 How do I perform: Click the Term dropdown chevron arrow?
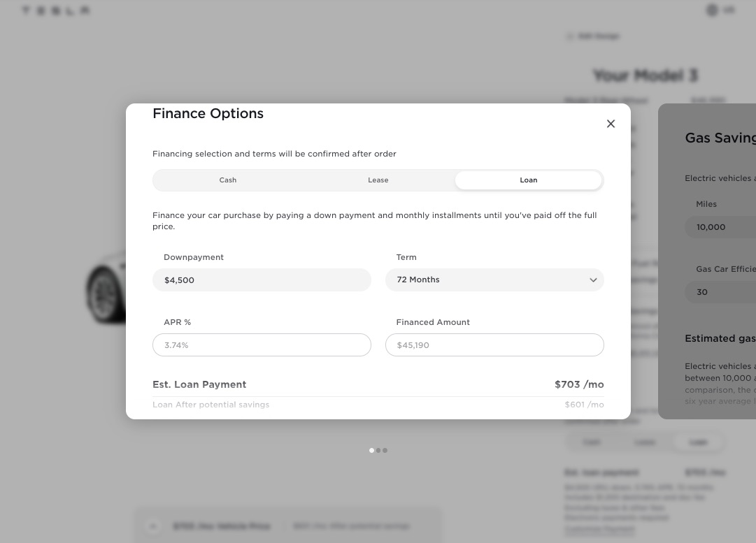(593, 280)
